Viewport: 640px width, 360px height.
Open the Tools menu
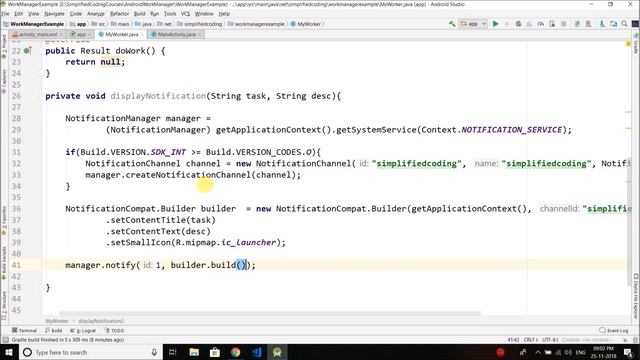tap(170, 14)
